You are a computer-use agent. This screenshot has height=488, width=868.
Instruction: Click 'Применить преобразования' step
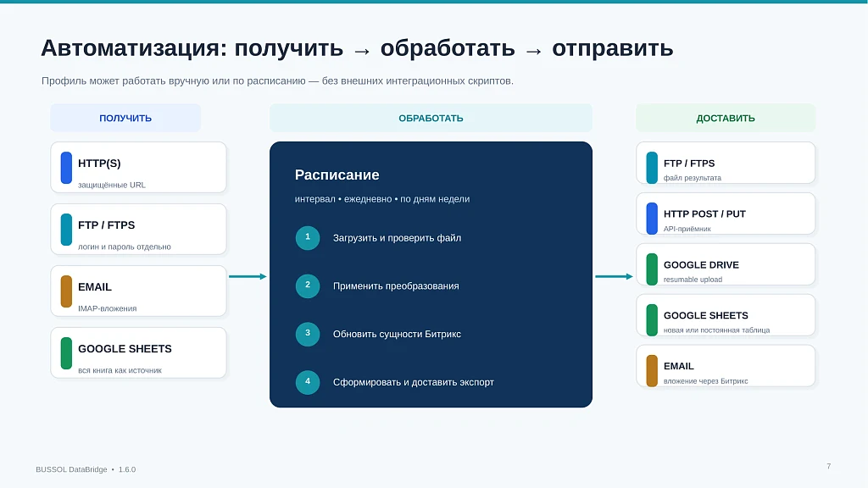[x=396, y=286]
